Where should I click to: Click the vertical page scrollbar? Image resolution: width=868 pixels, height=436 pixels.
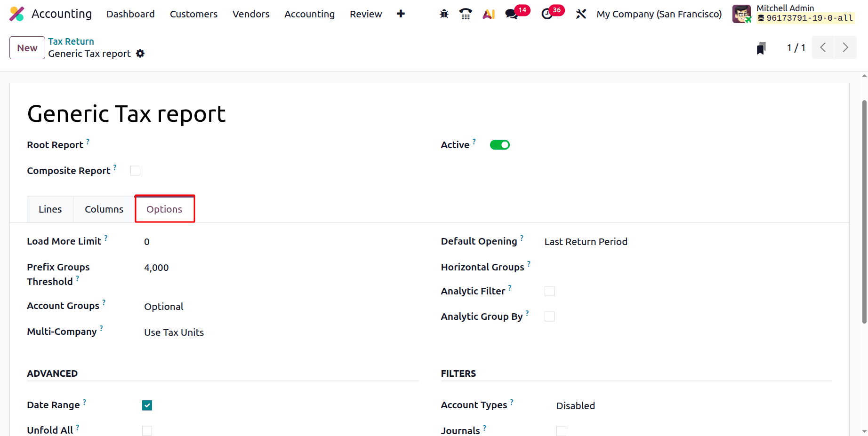tap(864, 212)
